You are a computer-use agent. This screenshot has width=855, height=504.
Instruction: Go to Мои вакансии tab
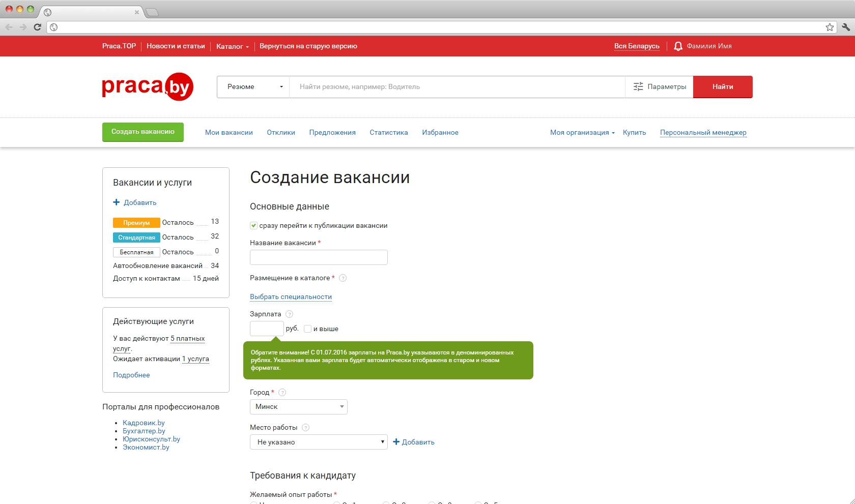point(229,133)
